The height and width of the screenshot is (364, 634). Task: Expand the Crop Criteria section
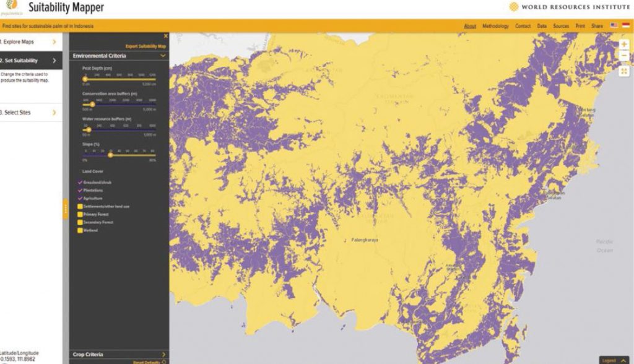click(x=118, y=353)
